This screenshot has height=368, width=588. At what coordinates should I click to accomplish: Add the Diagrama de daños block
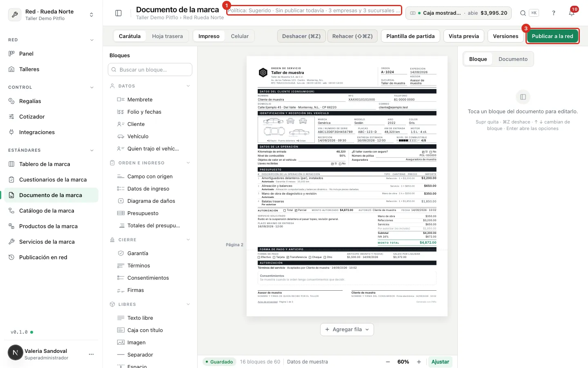150,201
